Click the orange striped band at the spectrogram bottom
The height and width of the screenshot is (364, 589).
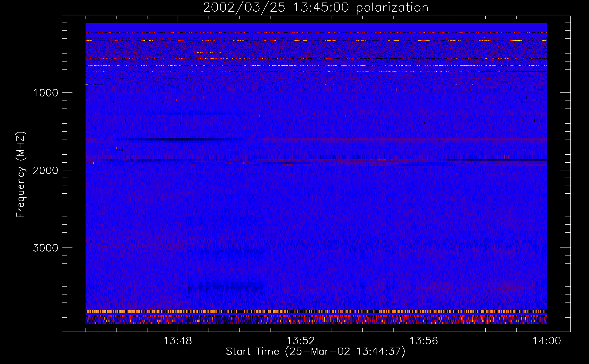click(316, 312)
